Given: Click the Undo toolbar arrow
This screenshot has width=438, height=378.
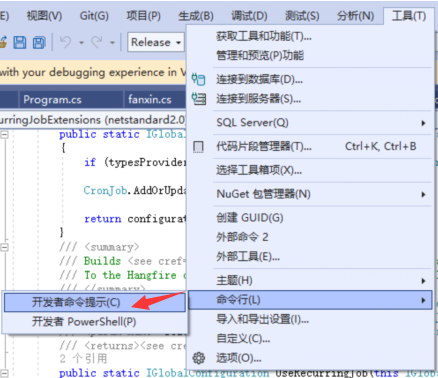Looking at the screenshot, I should click(65, 42).
